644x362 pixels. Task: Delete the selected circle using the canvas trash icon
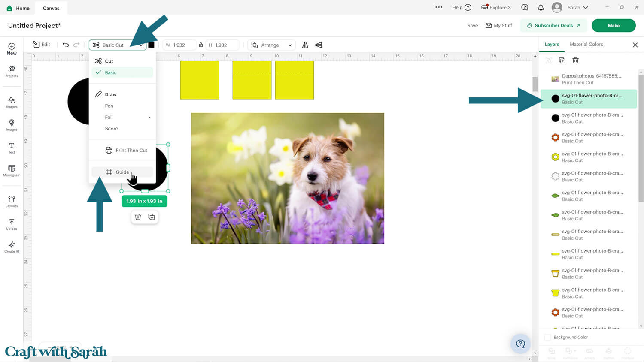click(138, 217)
